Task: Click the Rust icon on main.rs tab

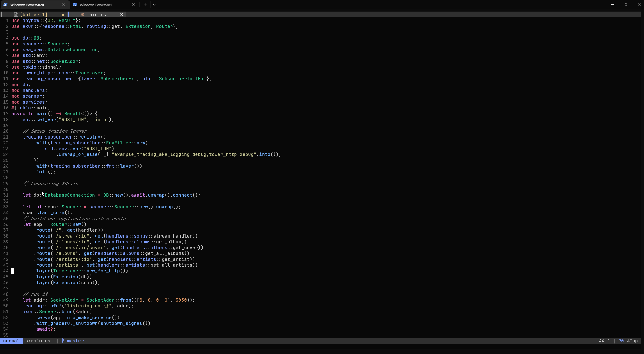Action: [x=82, y=15]
